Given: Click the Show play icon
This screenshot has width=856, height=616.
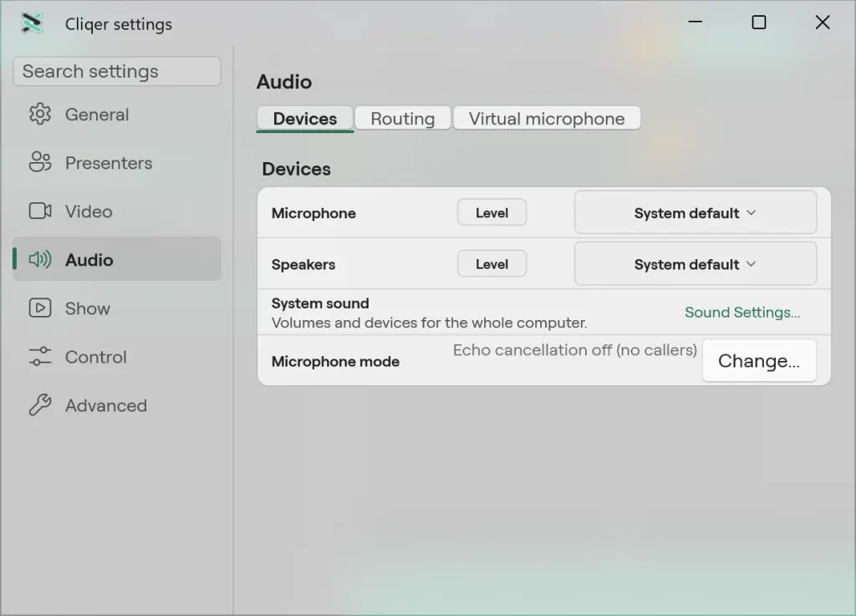Looking at the screenshot, I should click(x=40, y=308).
